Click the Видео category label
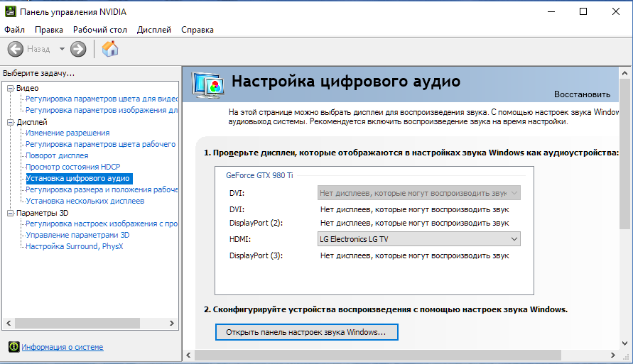633x364 pixels. point(28,88)
